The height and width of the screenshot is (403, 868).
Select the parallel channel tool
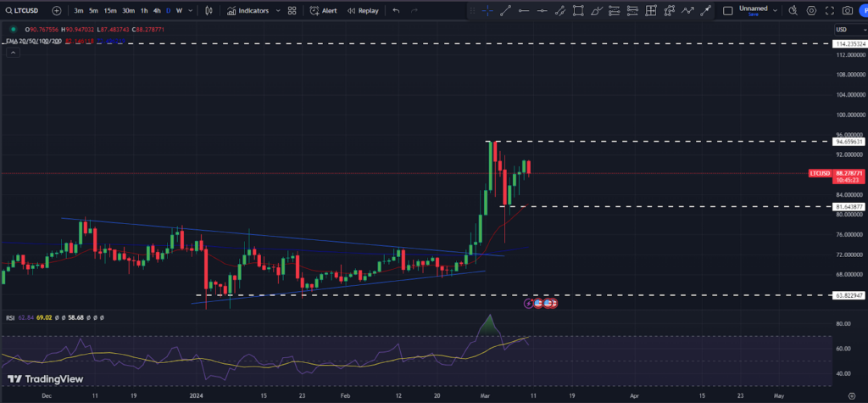(560, 10)
